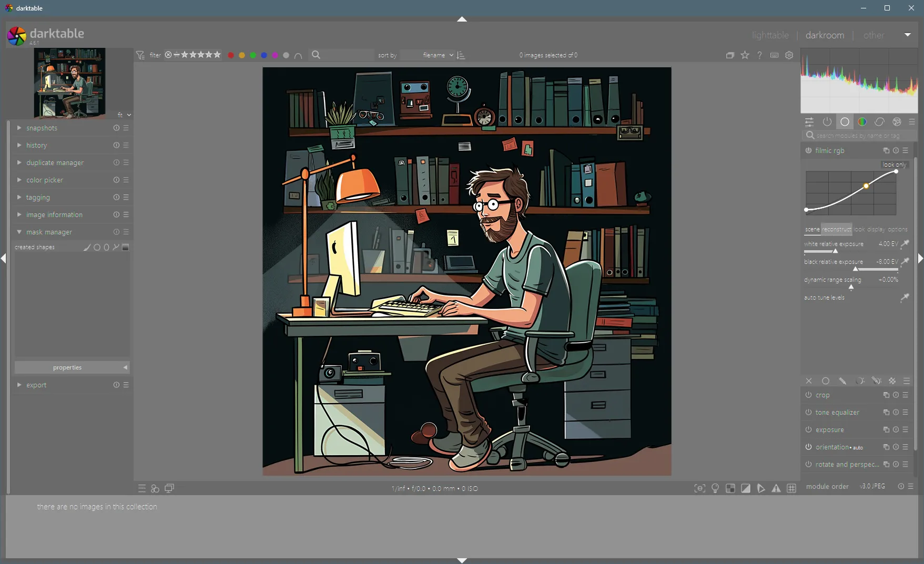Toggle focus peaking icon

(699, 488)
